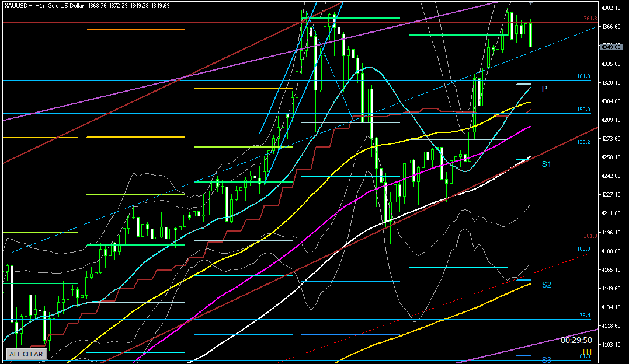This screenshot has height=364, width=629.
Task: Click the ALL CLEAR button
Action: point(25,353)
